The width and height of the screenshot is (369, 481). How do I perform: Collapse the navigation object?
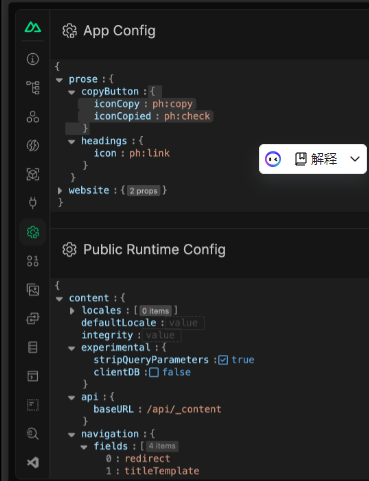coord(72,434)
